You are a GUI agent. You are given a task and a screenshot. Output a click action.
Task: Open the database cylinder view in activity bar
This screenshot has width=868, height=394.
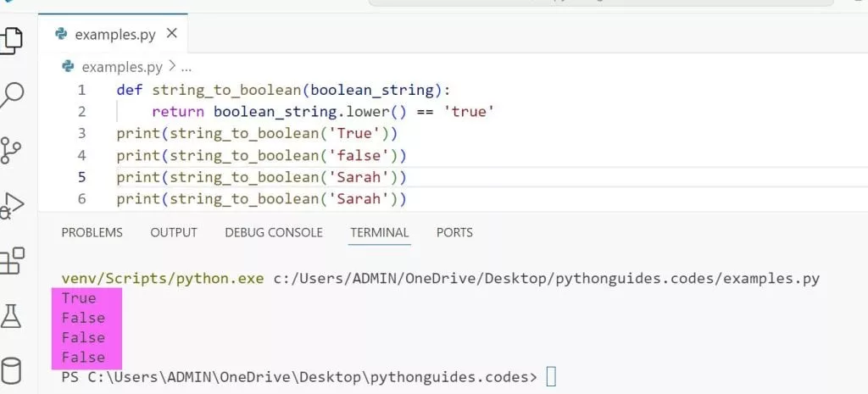[12, 371]
